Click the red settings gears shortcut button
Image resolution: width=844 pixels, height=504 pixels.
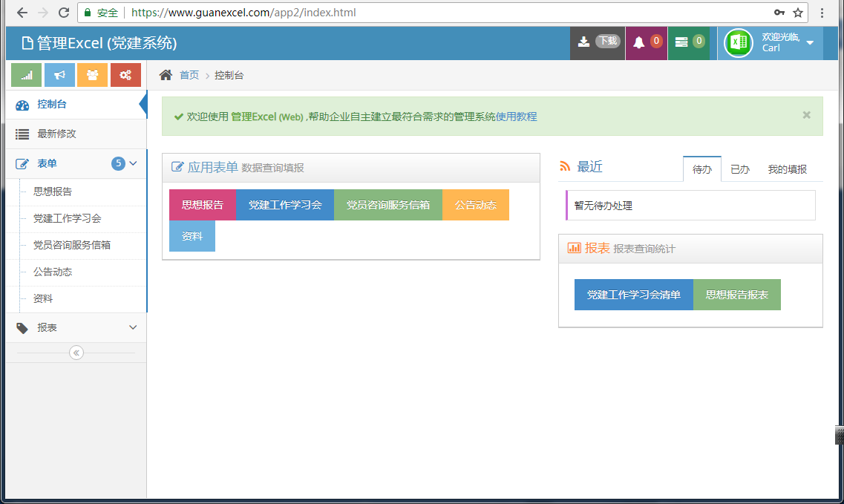click(x=126, y=75)
